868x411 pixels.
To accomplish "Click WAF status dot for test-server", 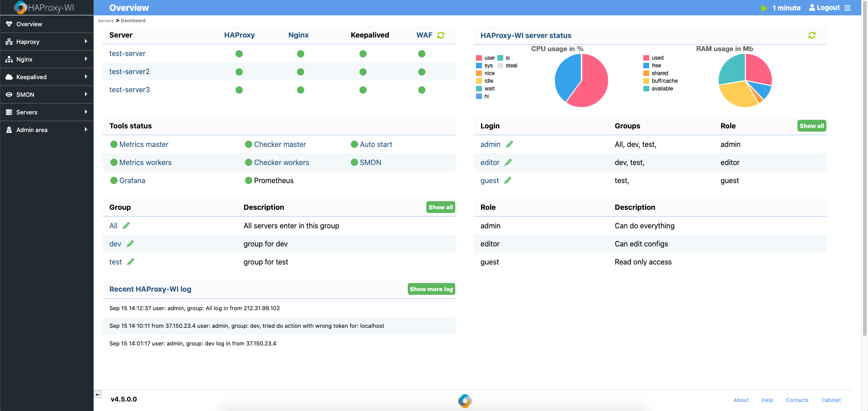I will click(422, 54).
